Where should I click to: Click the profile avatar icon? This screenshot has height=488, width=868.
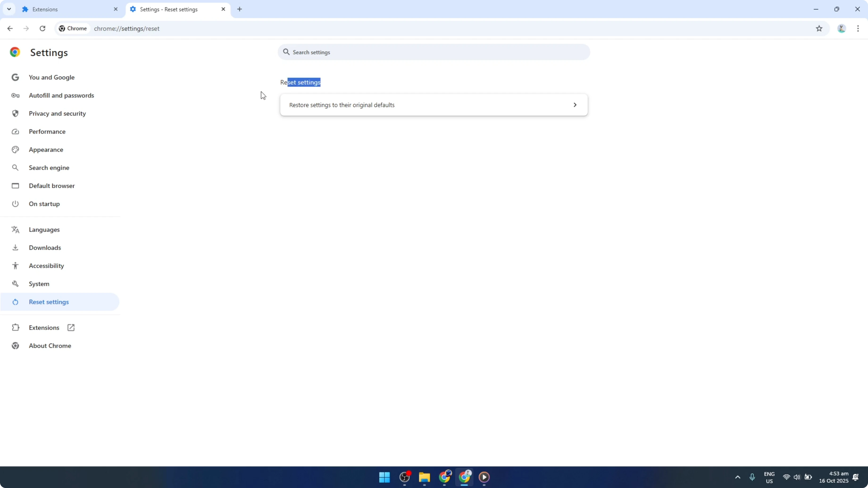(841, 29)
